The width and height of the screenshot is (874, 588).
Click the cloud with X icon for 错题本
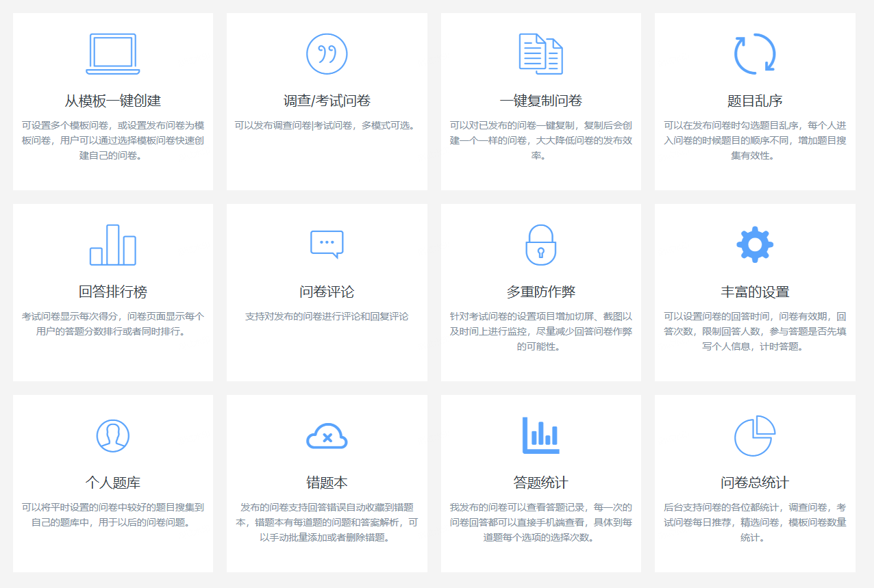327,435
